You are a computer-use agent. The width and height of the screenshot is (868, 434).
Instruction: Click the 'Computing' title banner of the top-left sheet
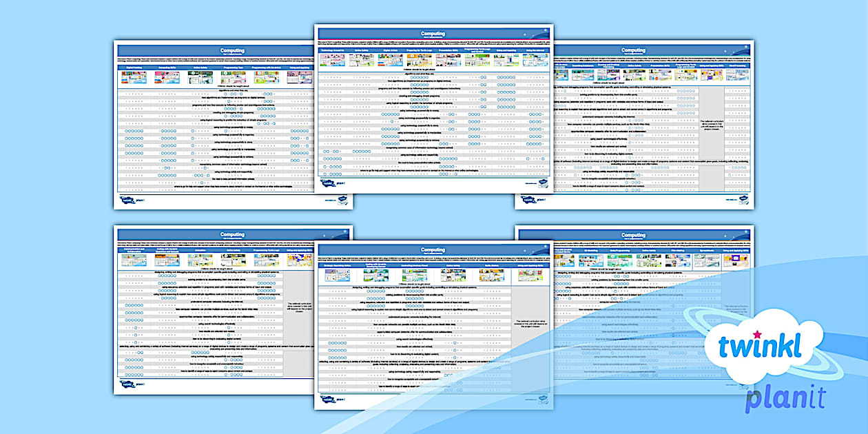232,50
